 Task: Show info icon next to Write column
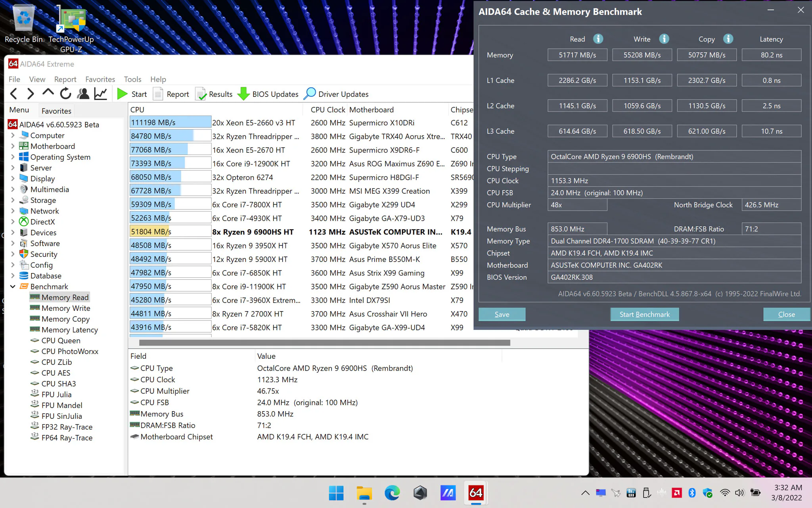[664, 39]
